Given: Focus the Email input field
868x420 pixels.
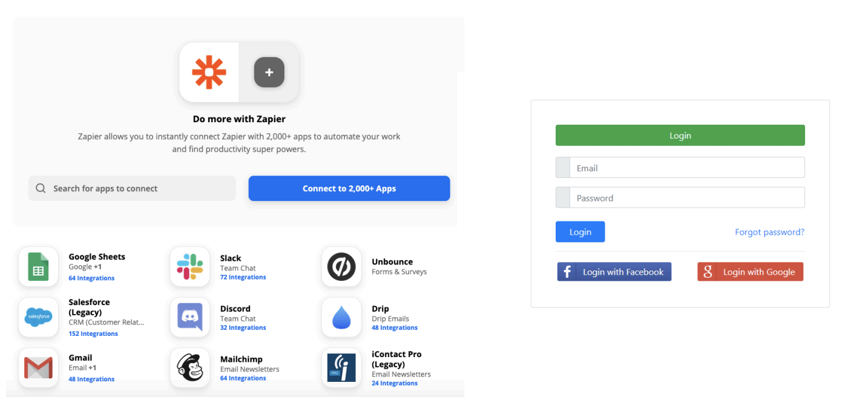Looking at the screenshot, I should point(680,168).
